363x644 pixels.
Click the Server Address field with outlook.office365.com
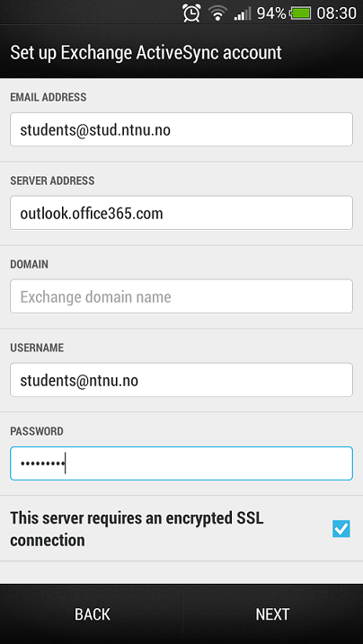[181, 213]
